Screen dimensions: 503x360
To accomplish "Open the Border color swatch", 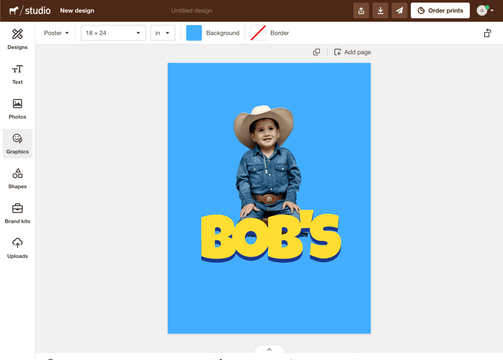I will (x=258, y=33).
